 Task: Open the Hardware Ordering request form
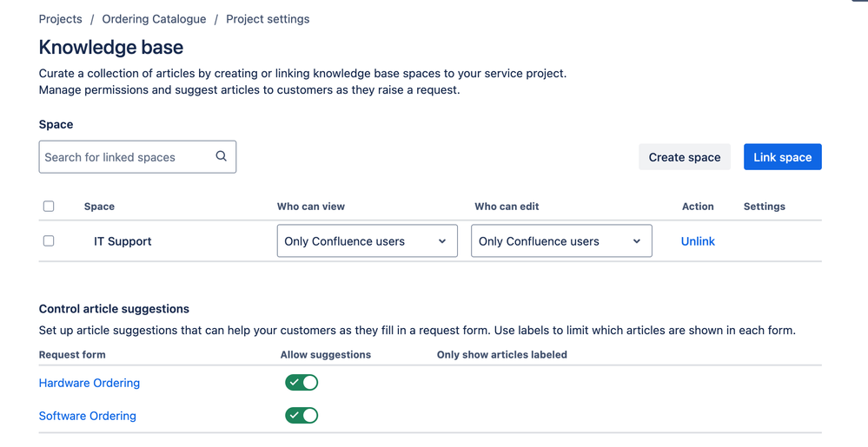pyautogui.click(x=89, y=383)
